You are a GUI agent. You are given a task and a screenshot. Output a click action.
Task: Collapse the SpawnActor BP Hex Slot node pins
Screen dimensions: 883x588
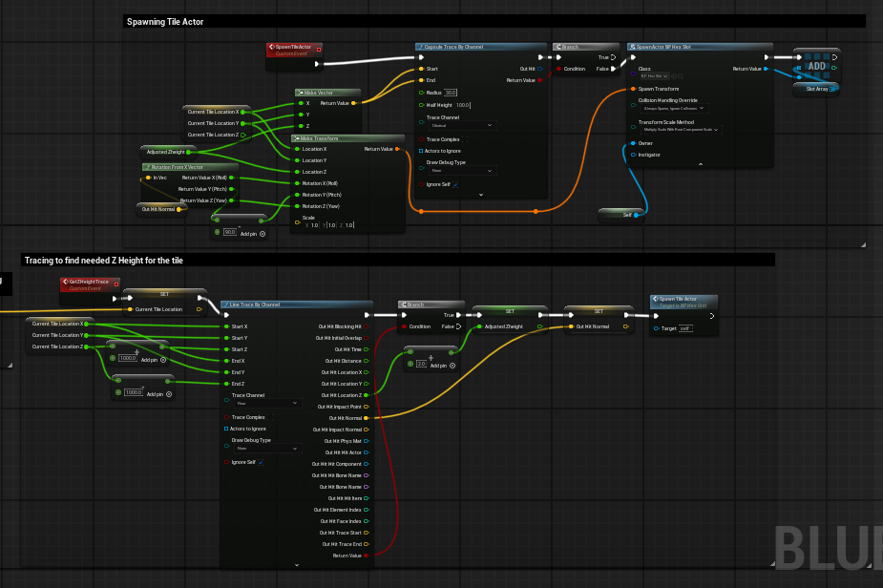point(700,165)
